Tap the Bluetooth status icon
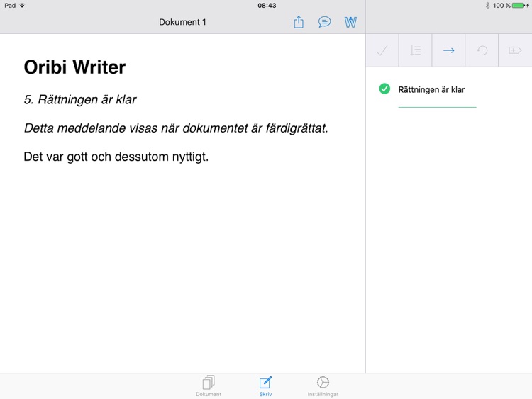Screen dimensions: 532x399 coord(487,6)
